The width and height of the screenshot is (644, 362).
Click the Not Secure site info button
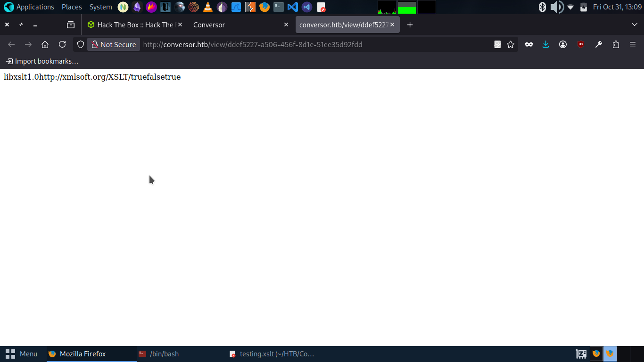click(114, 44)
